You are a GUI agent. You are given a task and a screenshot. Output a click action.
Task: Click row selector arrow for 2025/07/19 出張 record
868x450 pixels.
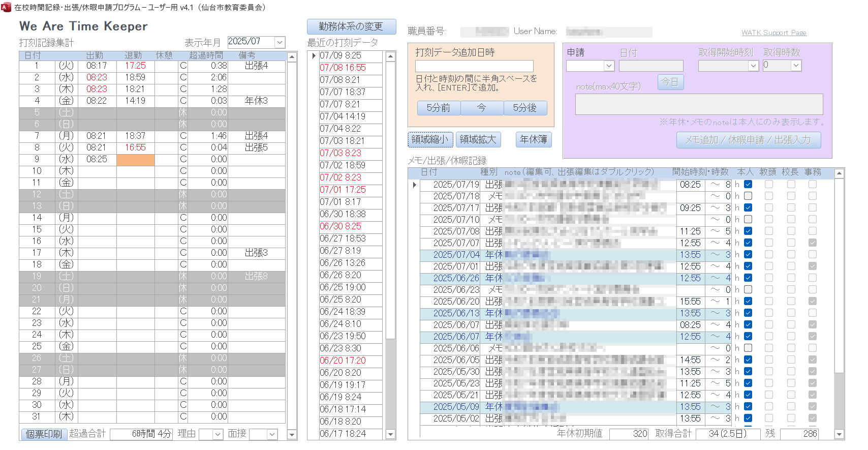click(x=414, y=185)
